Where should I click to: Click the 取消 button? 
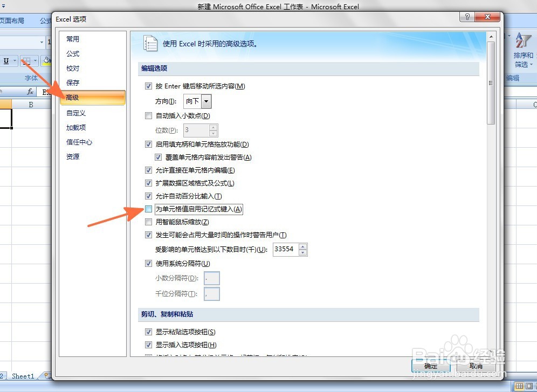(x=476, y=366)
